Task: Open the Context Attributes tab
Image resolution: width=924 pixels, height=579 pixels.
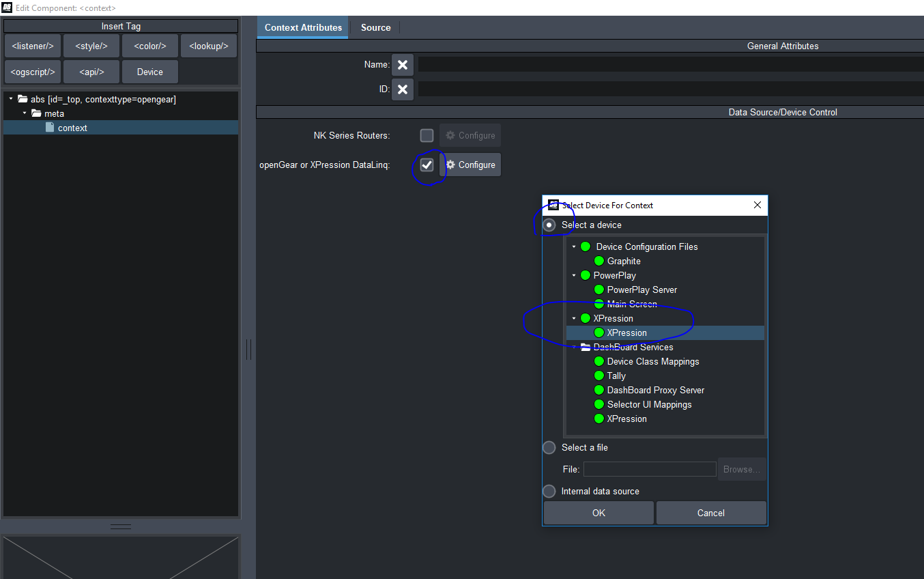Action: click(x=303, y=27)
